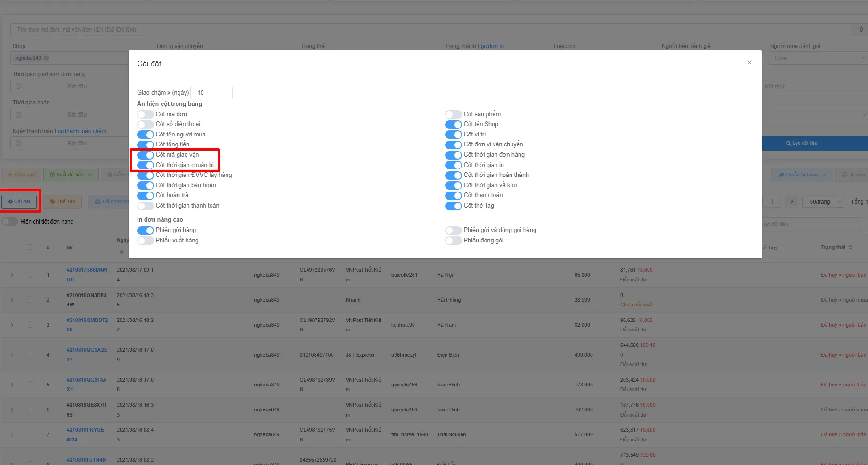
Task: Enable Phiếu xuất hàng print option
Action: 146,241
